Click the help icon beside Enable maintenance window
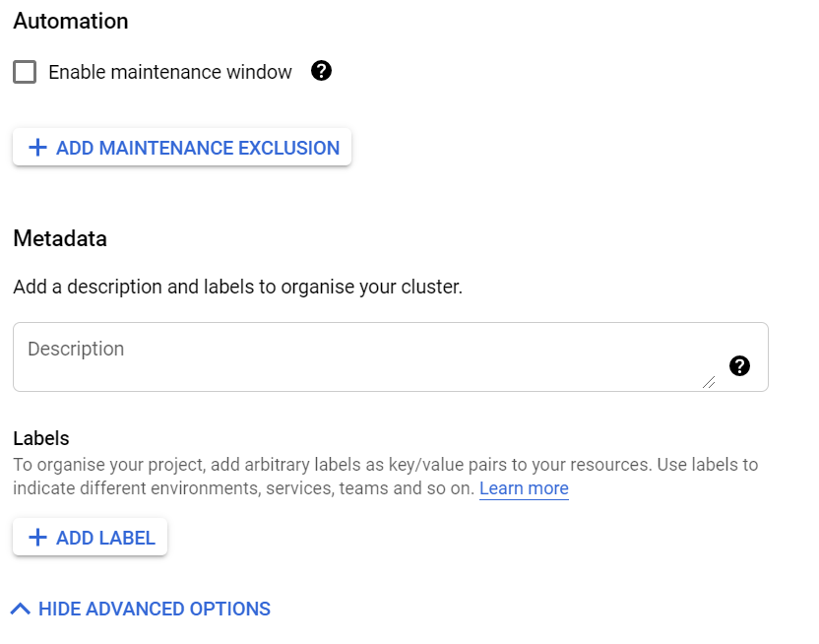This screenshot has width=819, height=644. click(321, 71)
